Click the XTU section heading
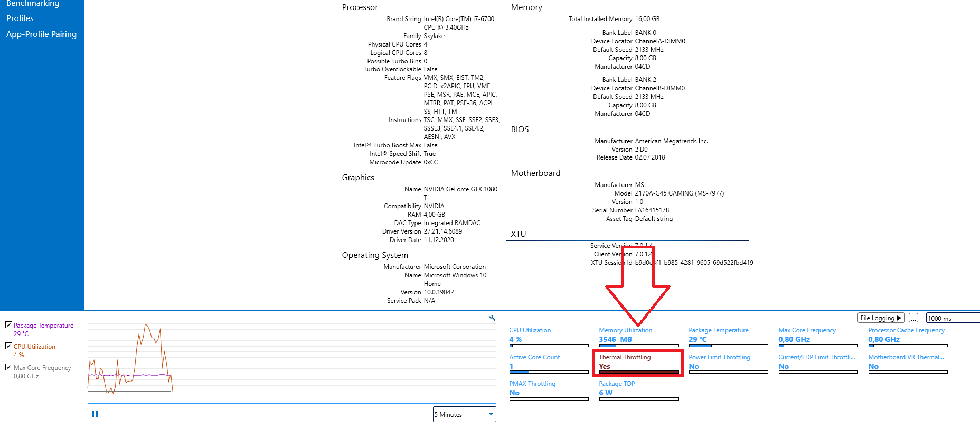The image size is (980, 427). pyautogui.click(x=519, y=234)
